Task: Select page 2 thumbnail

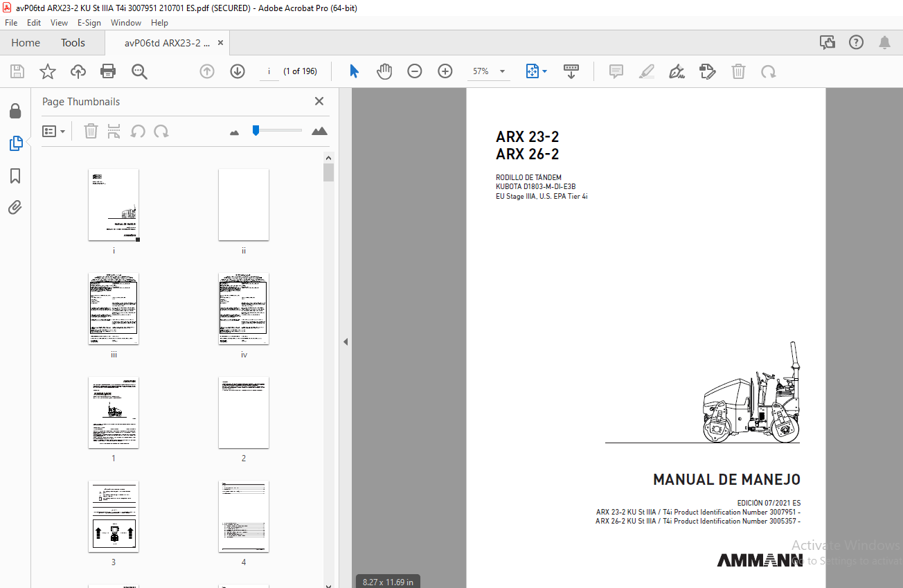Action: pyautogui.click(x=244, y=413)
